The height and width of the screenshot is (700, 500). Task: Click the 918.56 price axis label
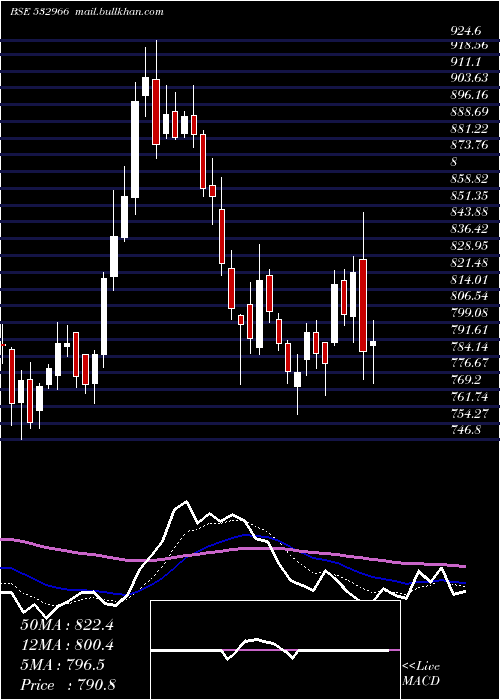469,45
